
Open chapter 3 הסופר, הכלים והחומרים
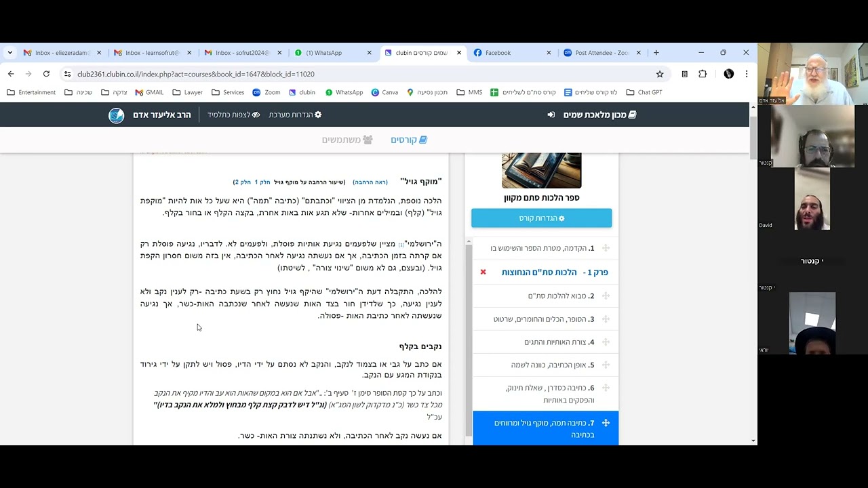pyautogui.click(x=544, y=319)
